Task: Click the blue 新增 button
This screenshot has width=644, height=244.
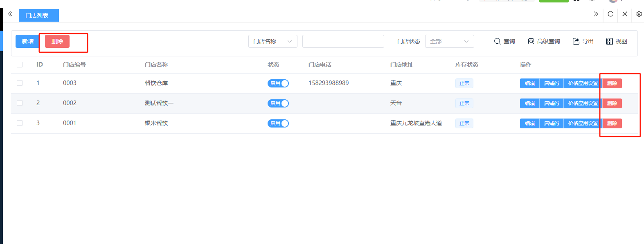Action: [x=27, y=41]
